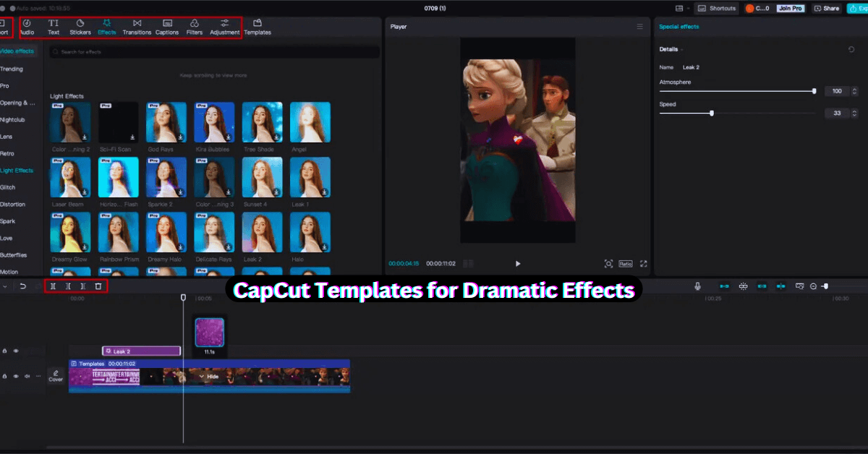The image size is (868, 454).
Task: Choose the Sunset 4 effect
Action: click(262, 177)
